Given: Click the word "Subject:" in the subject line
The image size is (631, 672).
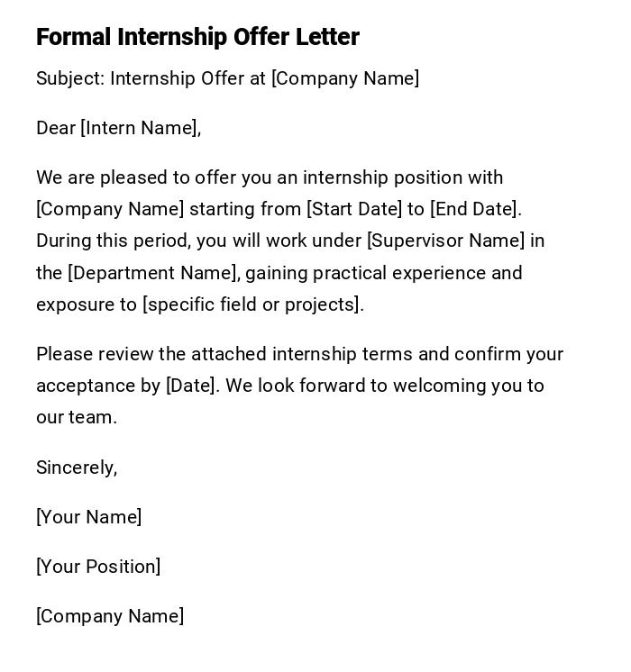Looking at the screenshot, I should coord(70,78).
